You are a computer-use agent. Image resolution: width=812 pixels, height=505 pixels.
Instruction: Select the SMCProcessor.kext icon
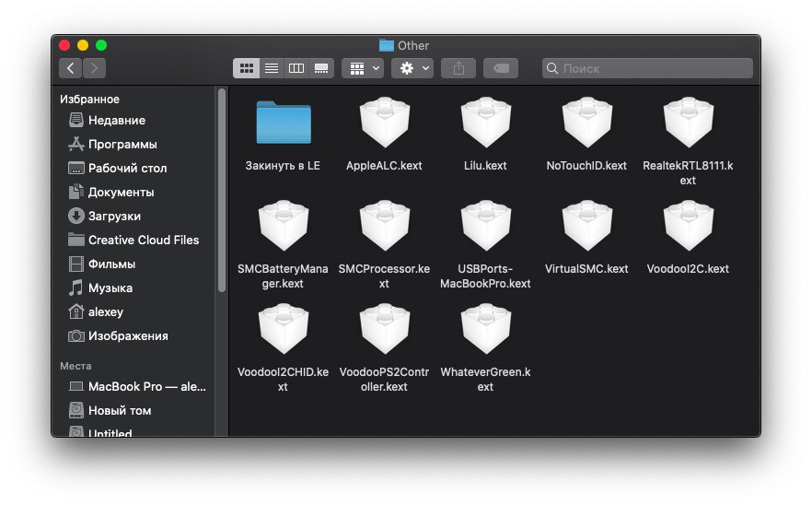click(384, 226)
